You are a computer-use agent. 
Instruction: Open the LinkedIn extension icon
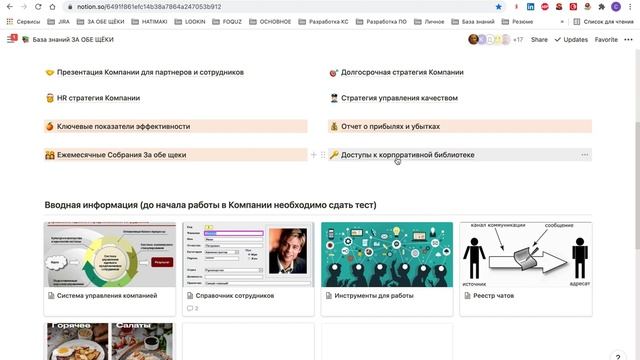pyautogui.click(x=530, y=7)
